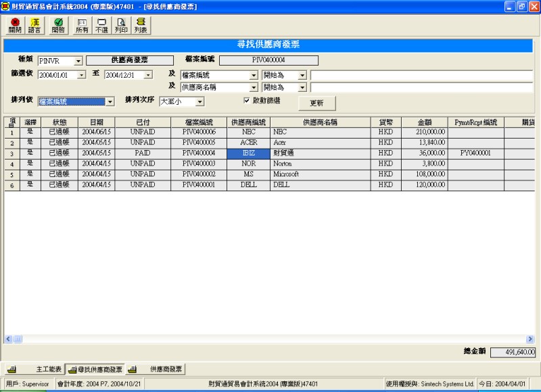Click the 日期 column header
The width and height of the screenshot is (541, 392).
click(x=97, y=122)
